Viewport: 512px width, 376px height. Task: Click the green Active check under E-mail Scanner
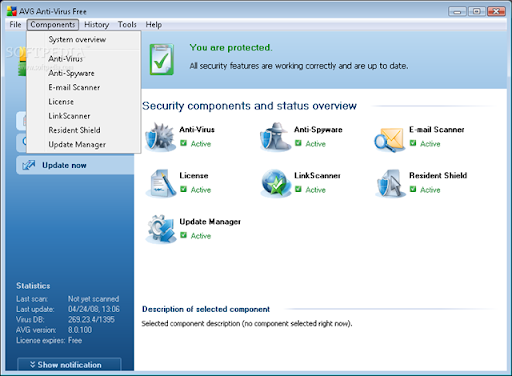pyautogui.click(x=413, y=143)
